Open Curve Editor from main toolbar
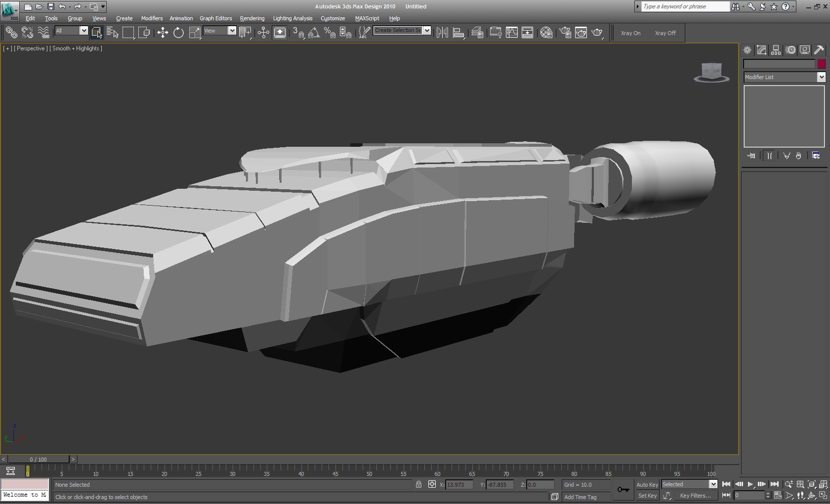Image resolution: width=830 pixels, height=504 pixels. pos(512,33)
